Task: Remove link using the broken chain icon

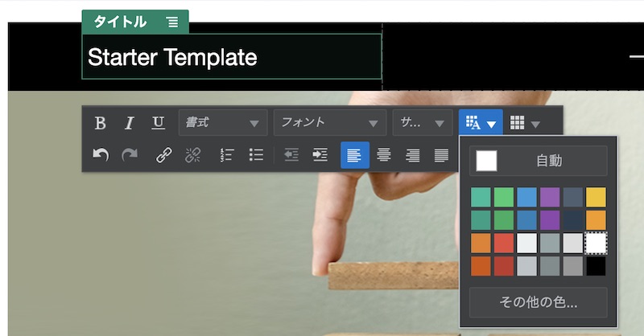Action: [x=193, y=155]
